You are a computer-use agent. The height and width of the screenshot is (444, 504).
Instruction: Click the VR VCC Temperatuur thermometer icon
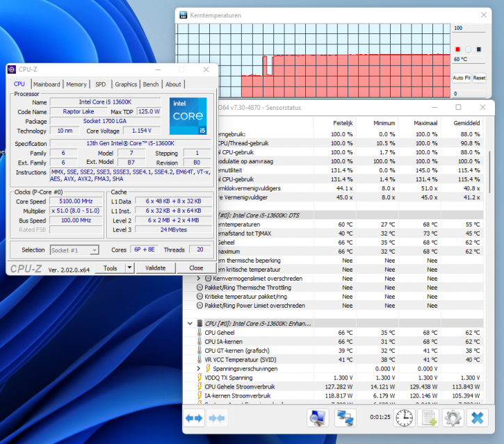(x=200, y=359)
